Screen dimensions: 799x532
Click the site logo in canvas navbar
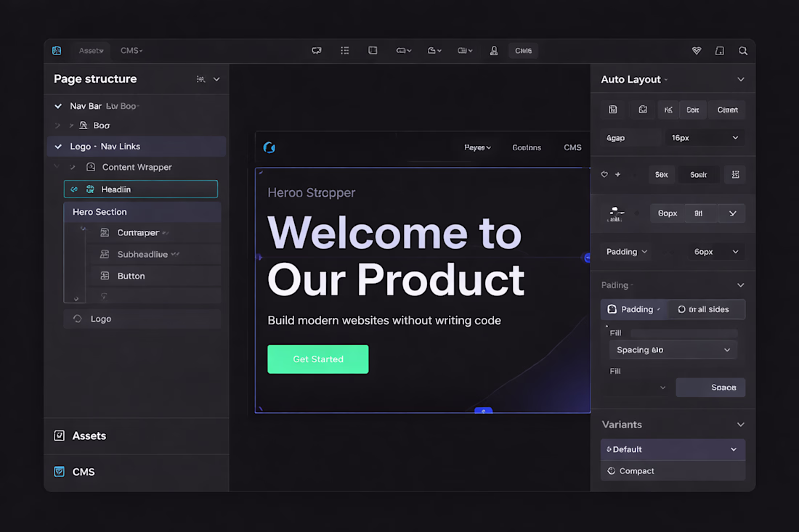pyautogui.click(x=269, y=147)
